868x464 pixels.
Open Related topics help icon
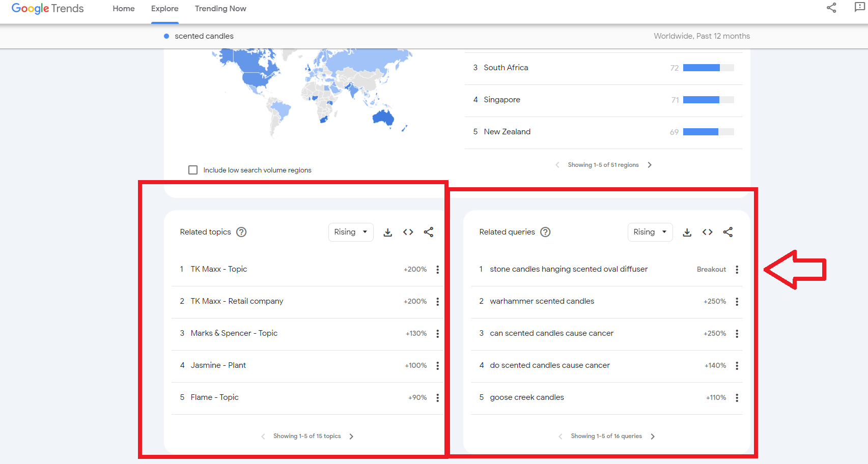point(242,232)
